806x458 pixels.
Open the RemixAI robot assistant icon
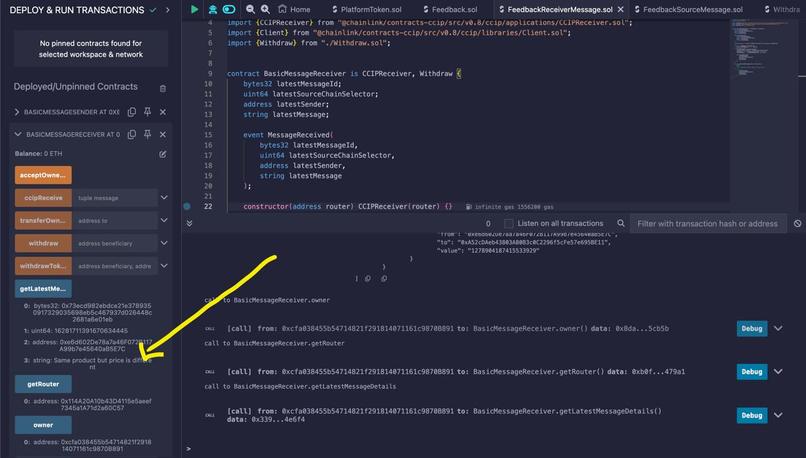pos(212,9)
